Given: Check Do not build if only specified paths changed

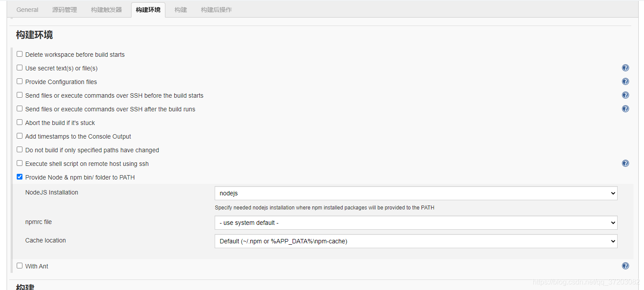Looking at the screenshot, I should (19, 149).
